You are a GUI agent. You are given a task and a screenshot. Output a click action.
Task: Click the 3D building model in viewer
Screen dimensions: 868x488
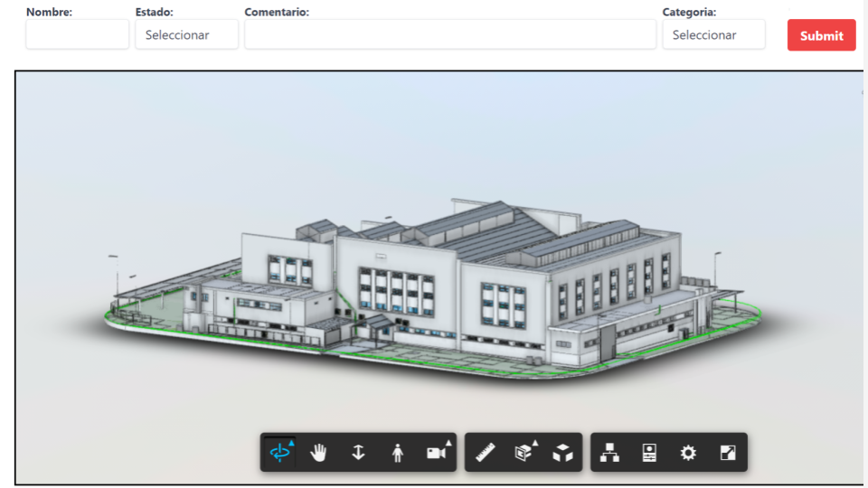click(x=432, y=290)
